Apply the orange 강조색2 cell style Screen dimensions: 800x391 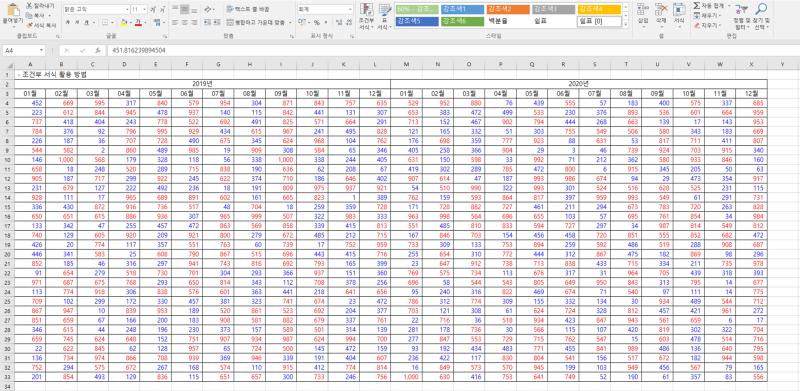coord(508,9)
